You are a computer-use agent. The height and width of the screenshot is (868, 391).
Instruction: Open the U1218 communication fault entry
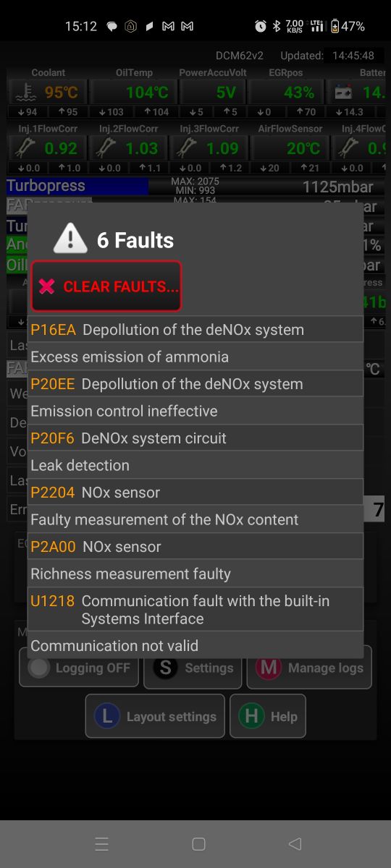pos(195,610)
